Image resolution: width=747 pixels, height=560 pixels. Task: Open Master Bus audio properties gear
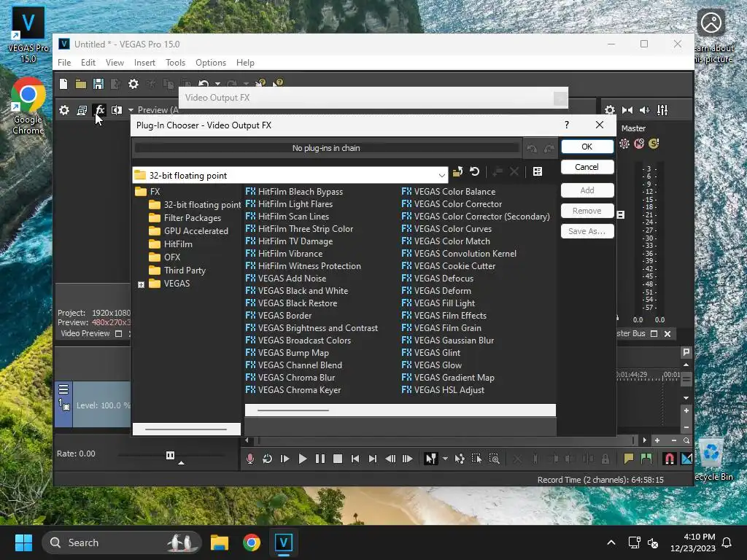pos(610,110)
